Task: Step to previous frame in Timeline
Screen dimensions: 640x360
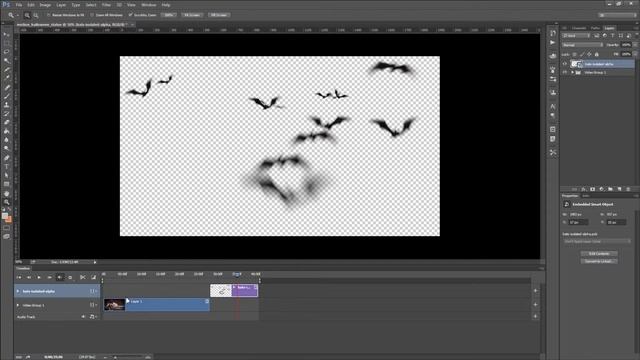Action: pos(29,278)
